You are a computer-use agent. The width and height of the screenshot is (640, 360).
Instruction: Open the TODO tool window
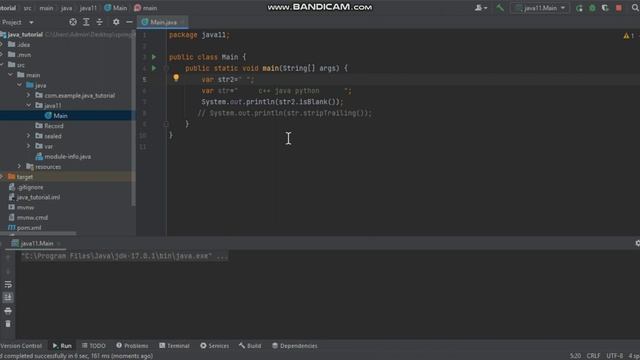[x=94, y=346]
